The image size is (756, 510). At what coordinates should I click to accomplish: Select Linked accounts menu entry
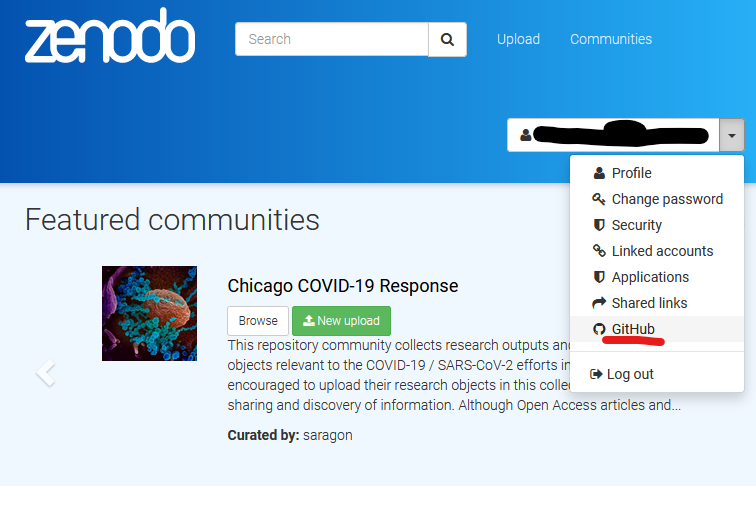pos(657,251)
